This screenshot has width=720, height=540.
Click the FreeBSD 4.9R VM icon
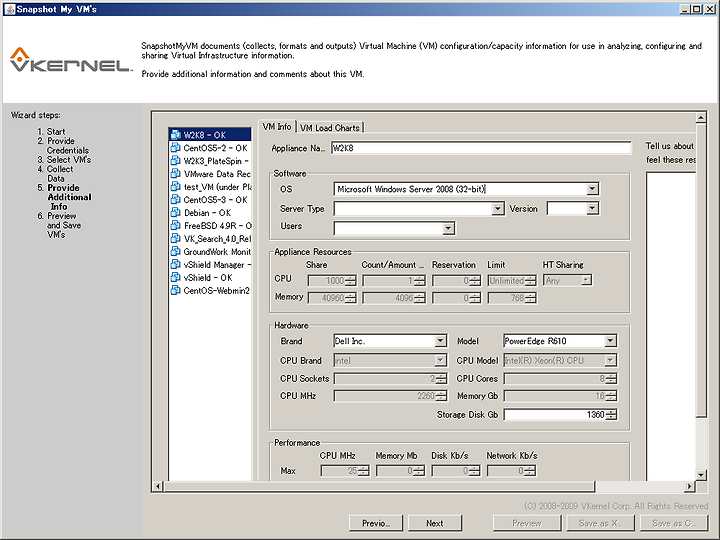(x=175, y=225)
